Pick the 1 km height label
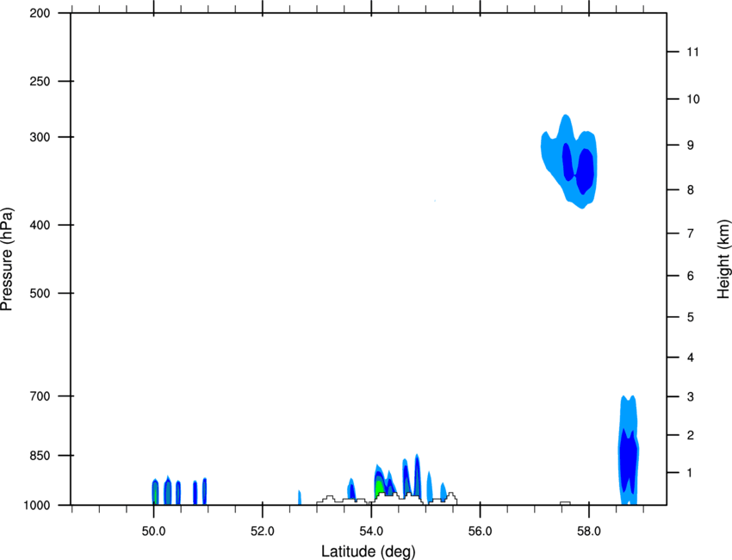The width and height of the screenshot is (732, 560). click(691, 473)
